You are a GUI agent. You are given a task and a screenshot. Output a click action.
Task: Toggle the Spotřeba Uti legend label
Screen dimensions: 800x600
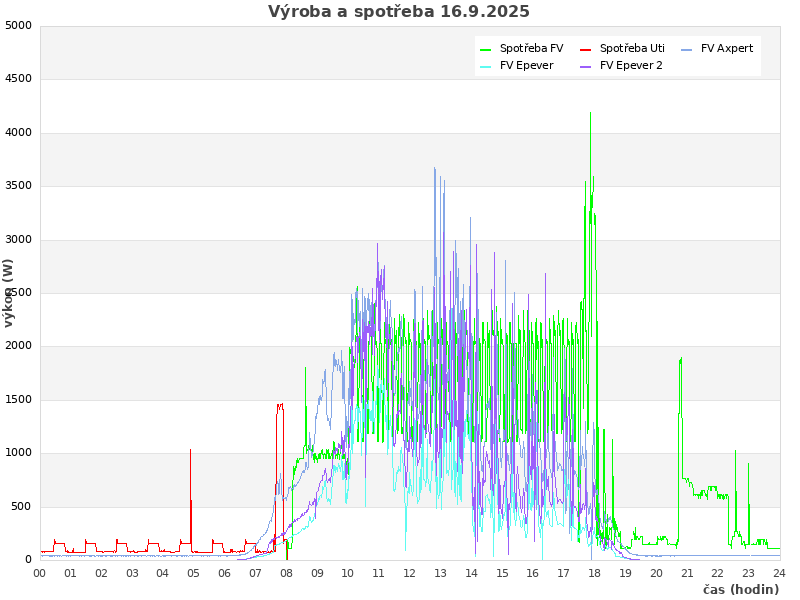coord(632,49)
